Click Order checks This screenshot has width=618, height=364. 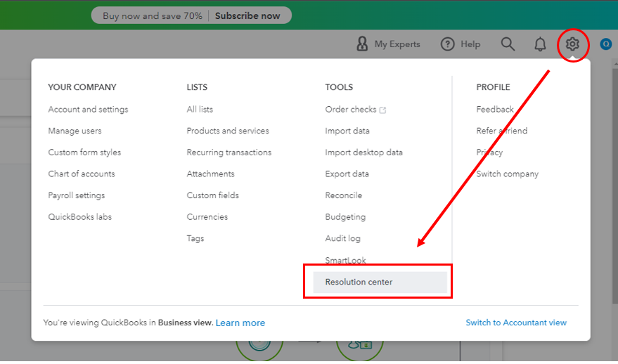(x=351, y=109)
